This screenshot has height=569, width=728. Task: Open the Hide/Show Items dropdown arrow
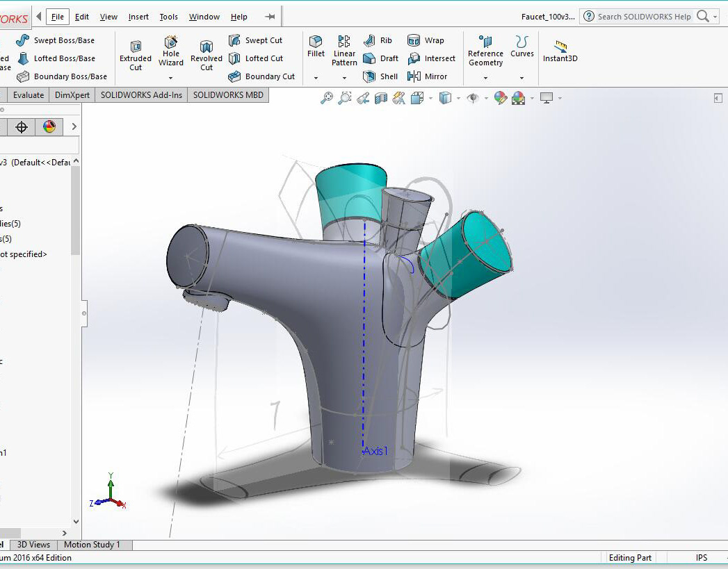486,99
